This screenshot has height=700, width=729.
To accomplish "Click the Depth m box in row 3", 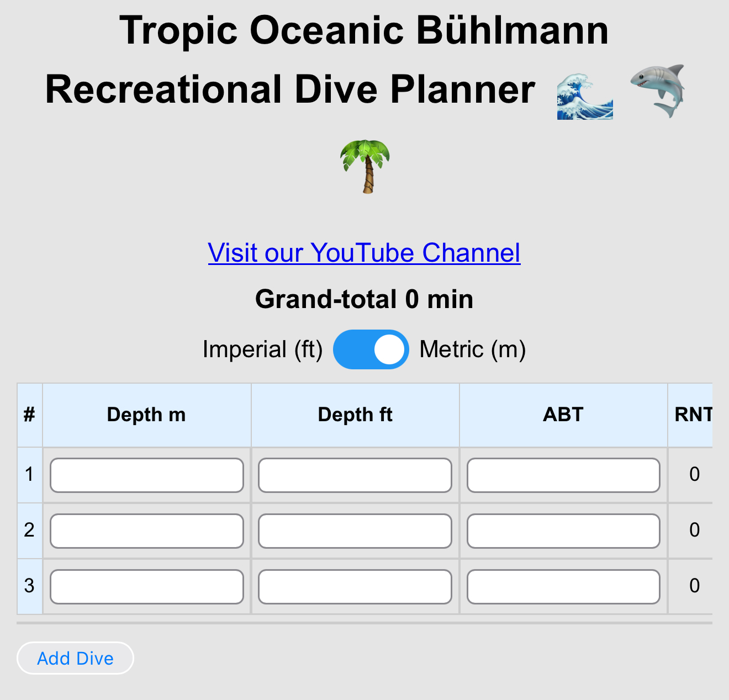I will pyautogui.click(x=147, y=586).
